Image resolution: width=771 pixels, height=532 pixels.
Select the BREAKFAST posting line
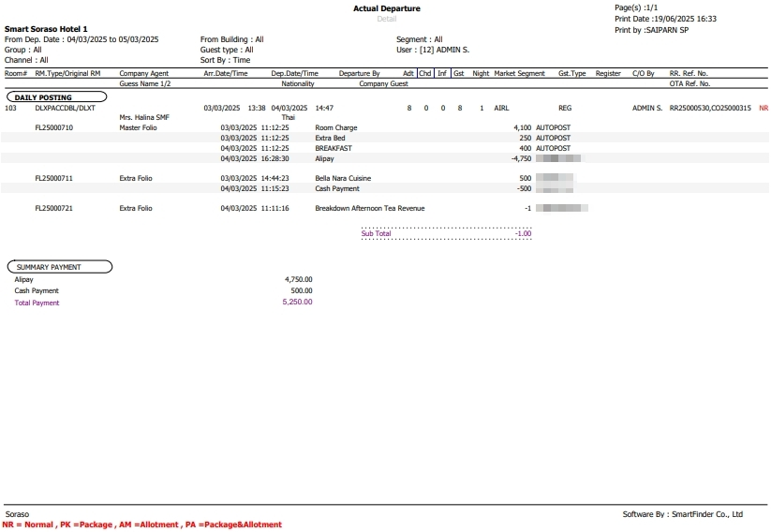point(334,148)
